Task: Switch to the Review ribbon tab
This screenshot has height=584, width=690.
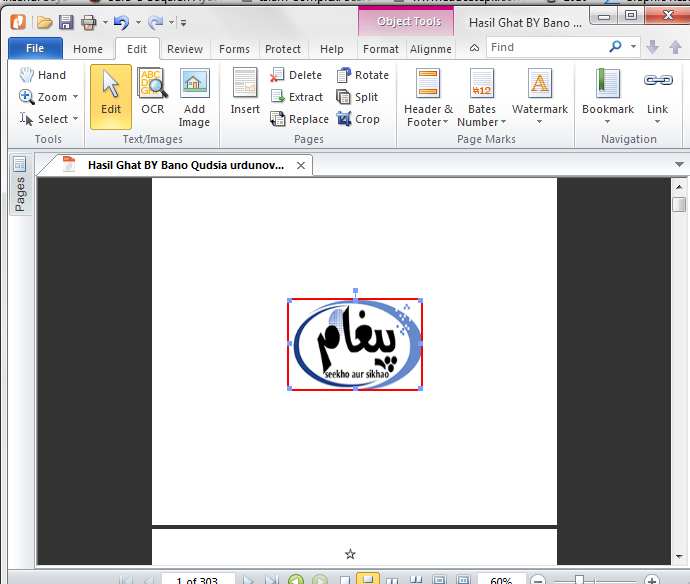Action: 184,49
